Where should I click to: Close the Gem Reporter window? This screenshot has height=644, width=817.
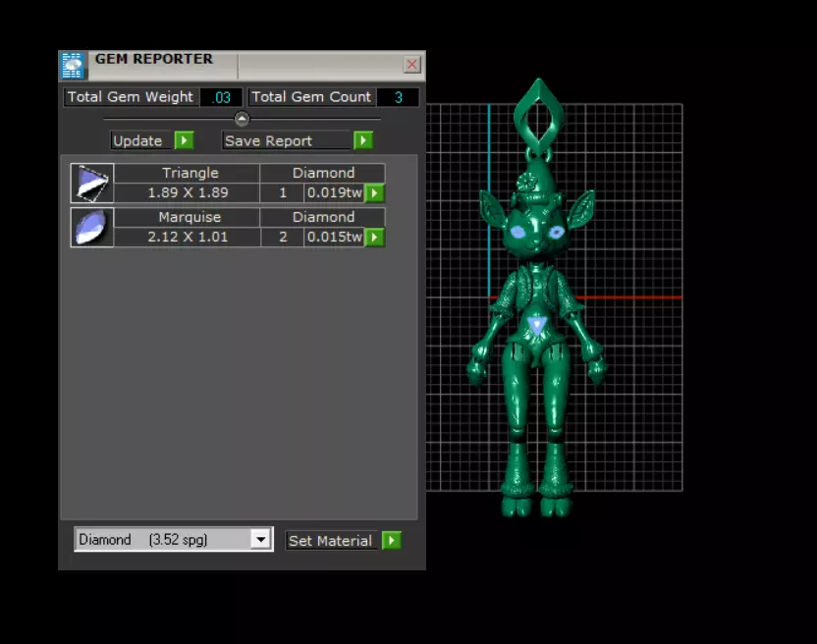[x=411, y=64]
